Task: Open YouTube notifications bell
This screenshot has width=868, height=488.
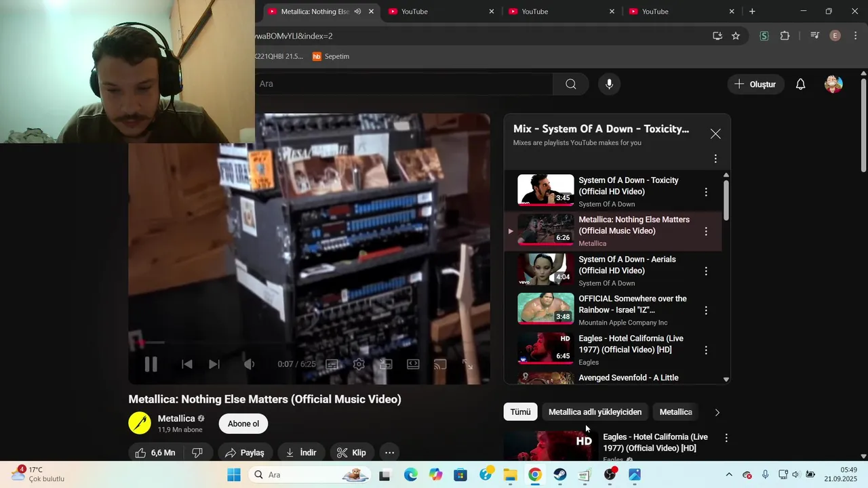Action: (800, 84)
